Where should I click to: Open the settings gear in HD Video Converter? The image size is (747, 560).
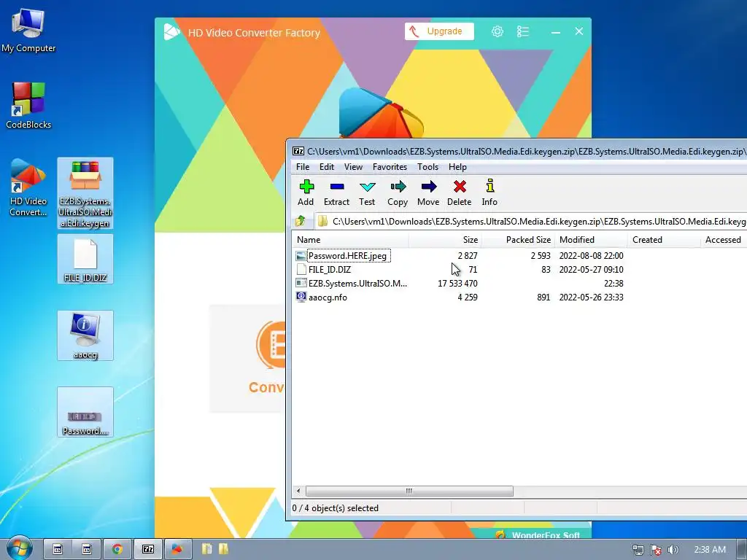(498, 31)
